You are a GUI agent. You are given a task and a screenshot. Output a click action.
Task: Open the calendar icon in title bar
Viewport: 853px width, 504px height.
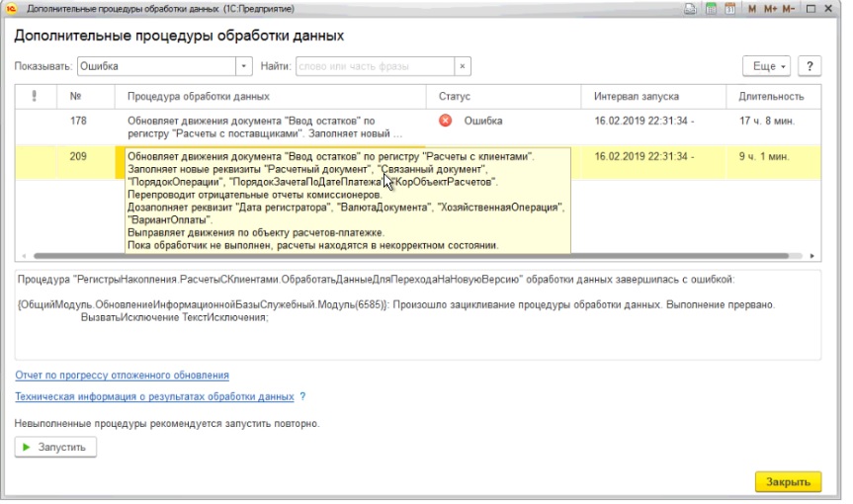[729, 8]
